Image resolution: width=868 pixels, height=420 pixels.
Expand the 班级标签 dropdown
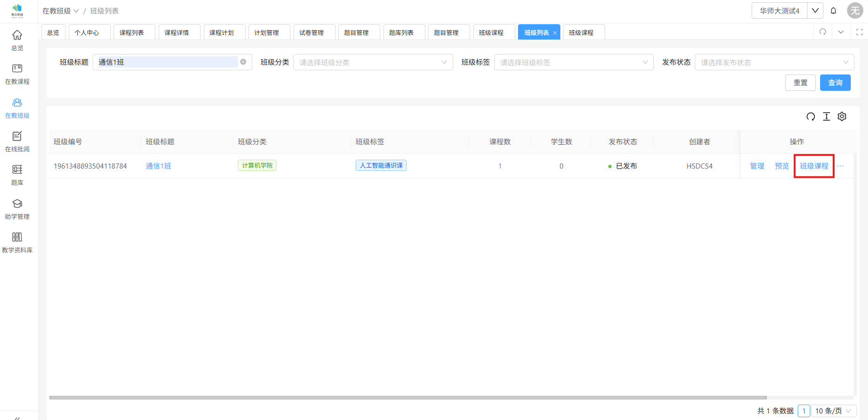573,62
